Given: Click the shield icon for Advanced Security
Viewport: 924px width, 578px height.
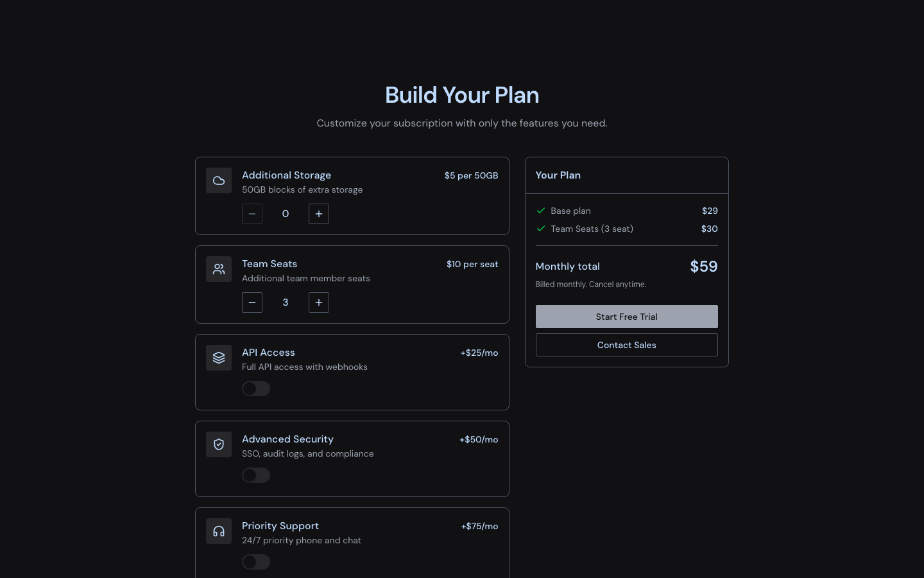Looking at the screenshot, I should 219,444.
